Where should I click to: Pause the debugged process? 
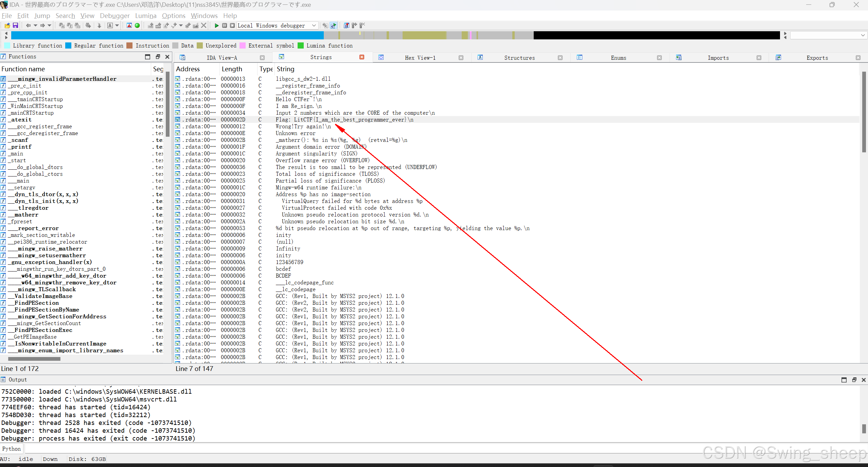[225, 25]
